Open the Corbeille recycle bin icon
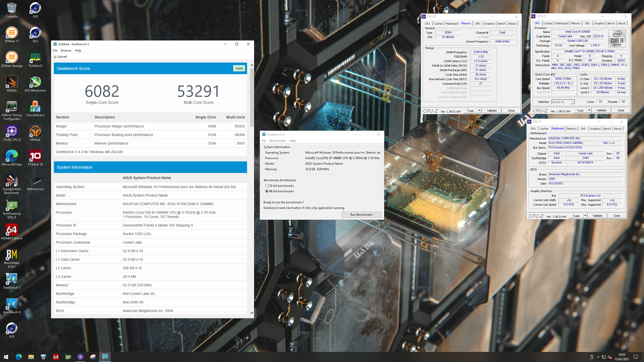The height and width of the screenshot is (362, 644). tap(12, 11)
